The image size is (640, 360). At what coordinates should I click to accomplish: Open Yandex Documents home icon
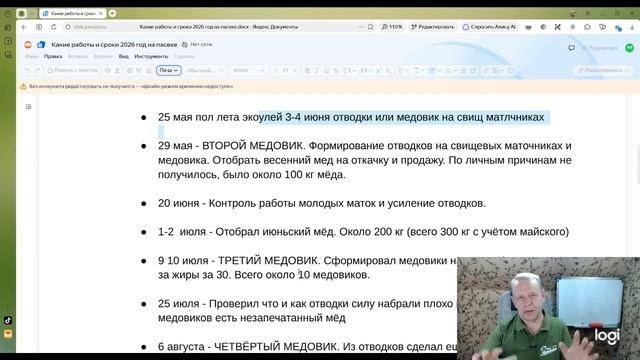(x=41, y=44)
